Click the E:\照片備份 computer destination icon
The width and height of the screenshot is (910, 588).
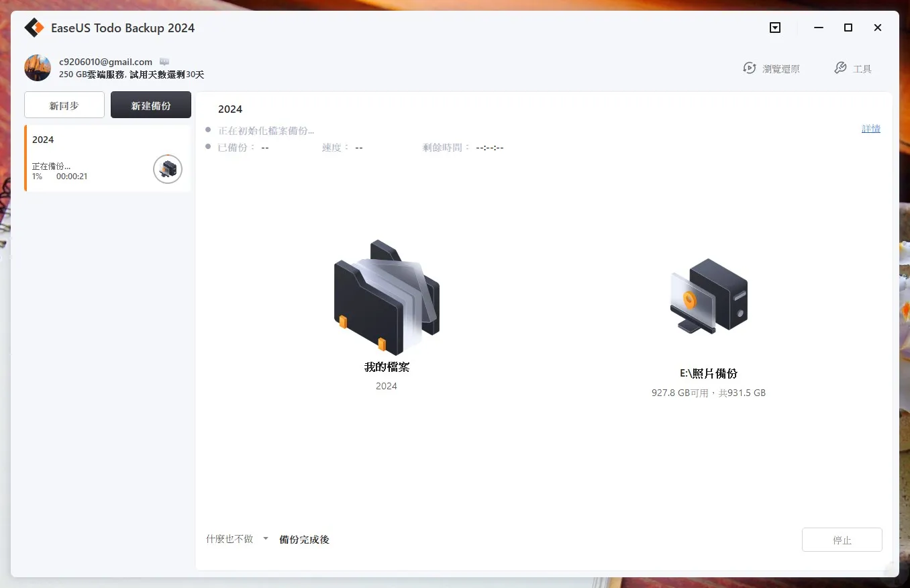pos(709,296)
